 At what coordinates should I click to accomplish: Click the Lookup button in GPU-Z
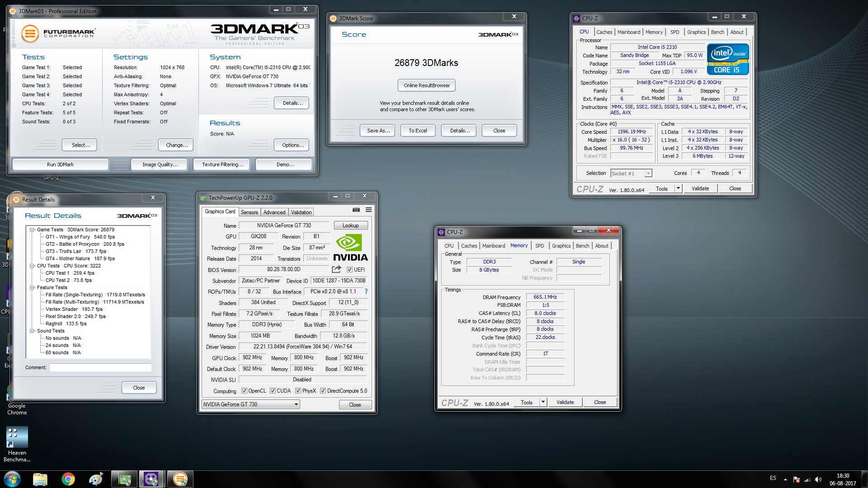(x=350, y=225)
